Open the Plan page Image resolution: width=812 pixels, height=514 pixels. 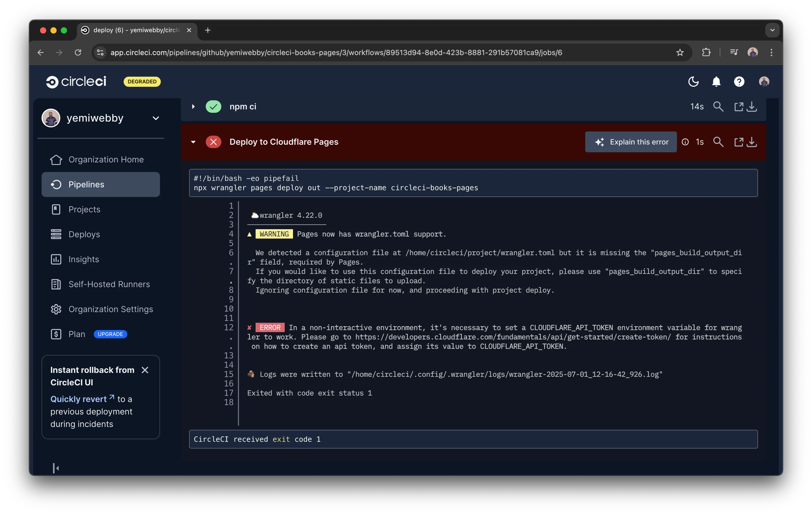(x=77, y=334)
